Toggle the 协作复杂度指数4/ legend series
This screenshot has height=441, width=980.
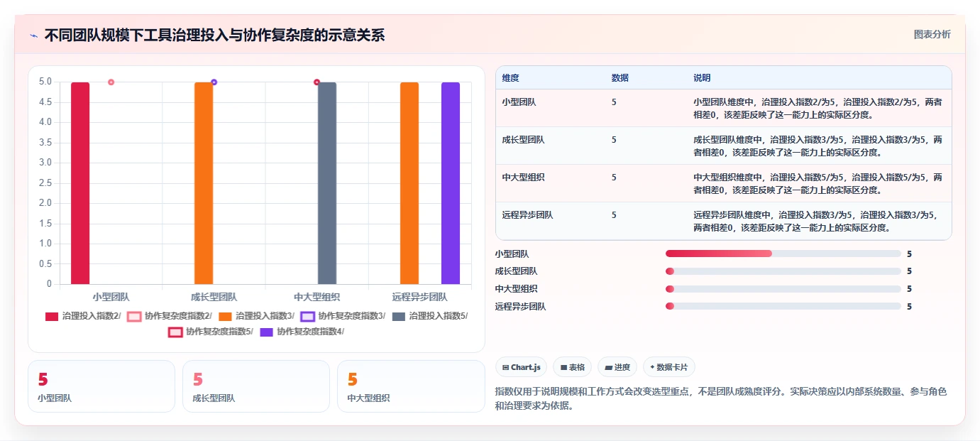coord(302,332)
